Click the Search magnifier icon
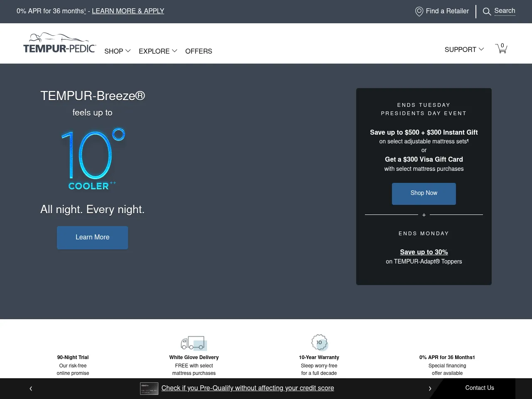Viewport: 532px width, 399px height. 487,11
